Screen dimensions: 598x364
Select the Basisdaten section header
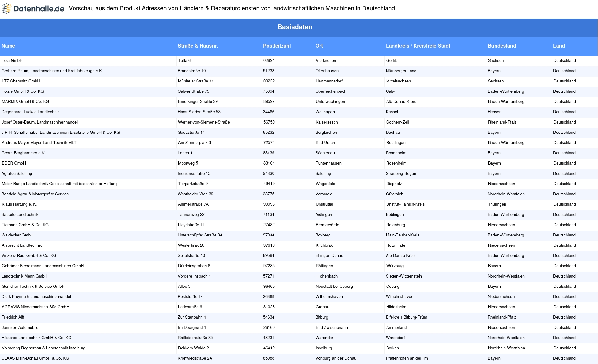click(295, 27)
